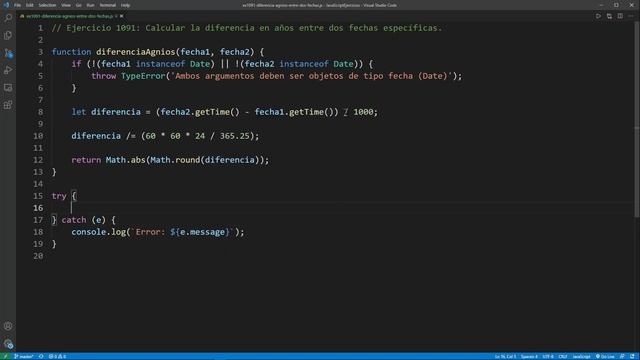640x360 pixels.
Task: Open changes icon in editor toolbar
Action: click(609, 16)
